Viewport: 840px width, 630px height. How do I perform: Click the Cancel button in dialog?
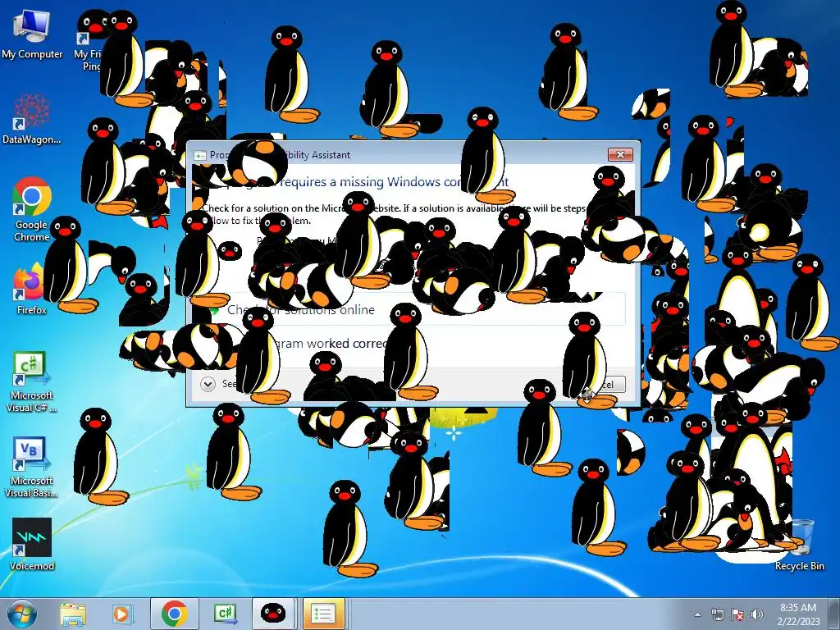[x=602, y=384]
